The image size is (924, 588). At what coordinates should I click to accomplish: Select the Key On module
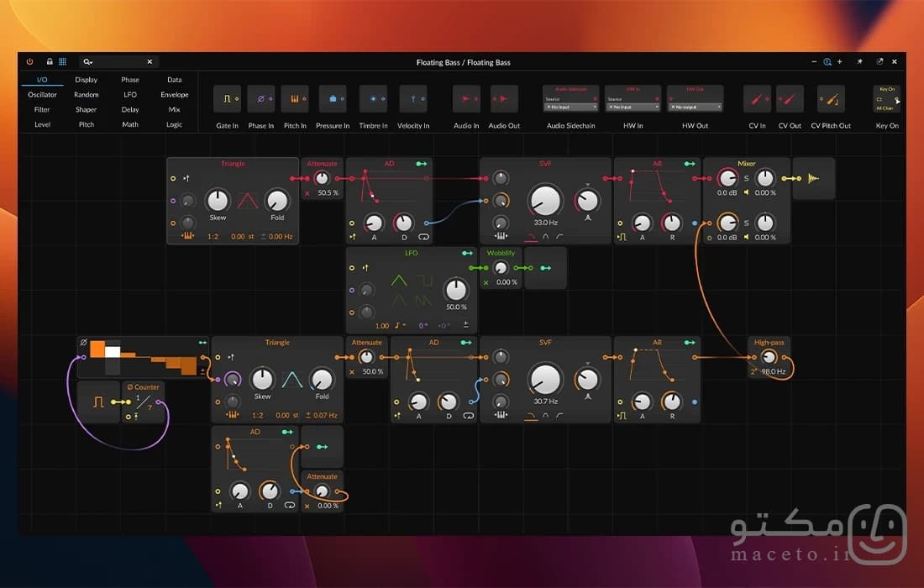tap(887, 99)
